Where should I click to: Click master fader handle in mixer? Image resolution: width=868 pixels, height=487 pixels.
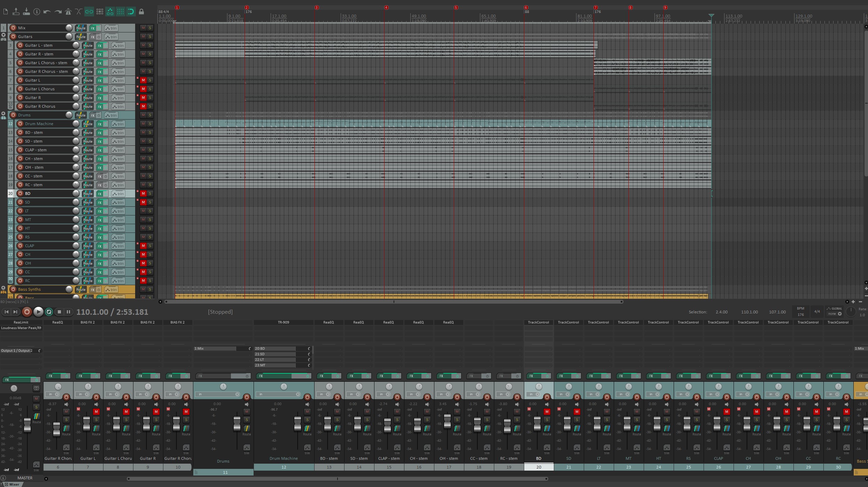coord(27,425)
